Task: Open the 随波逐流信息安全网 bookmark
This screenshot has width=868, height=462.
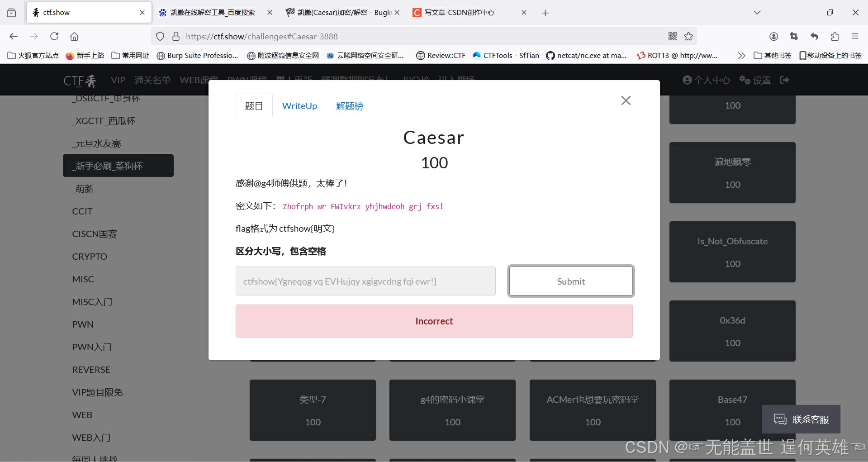Action: (283, 55)
